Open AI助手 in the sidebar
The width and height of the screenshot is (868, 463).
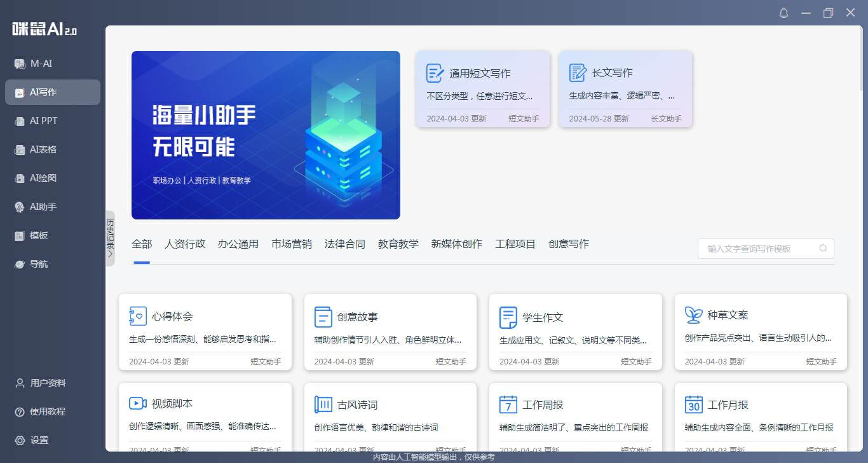pyautogui.click(x=43, y=207)
